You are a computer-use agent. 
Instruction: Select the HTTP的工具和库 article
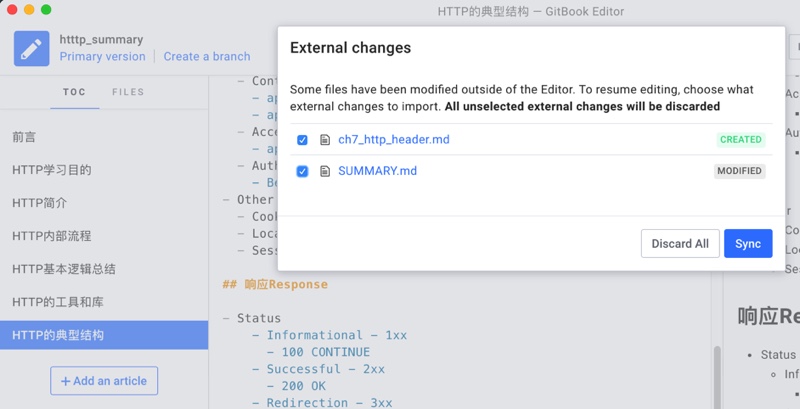58,302
